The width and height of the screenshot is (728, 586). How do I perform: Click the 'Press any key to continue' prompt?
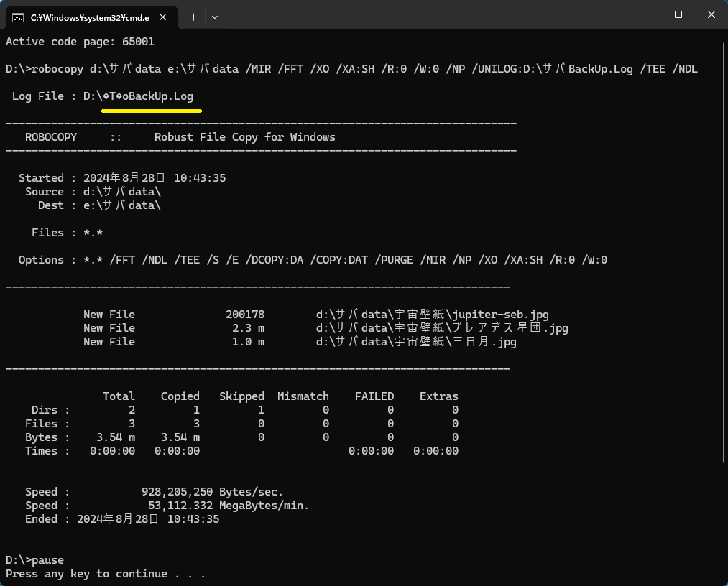coord(106,574)
